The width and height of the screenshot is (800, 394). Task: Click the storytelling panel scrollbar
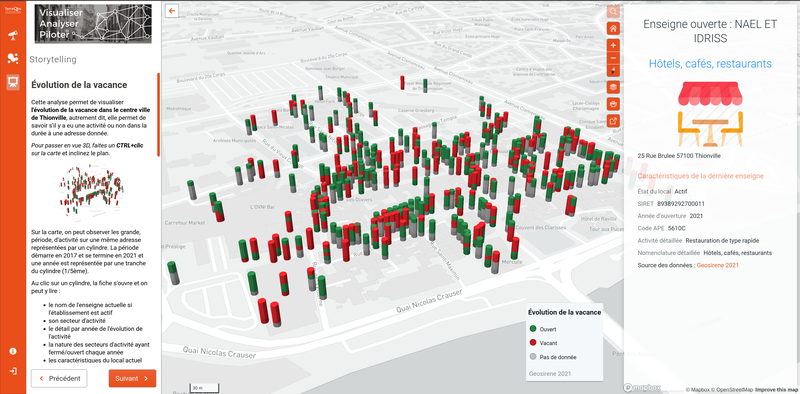coord(159,115)
